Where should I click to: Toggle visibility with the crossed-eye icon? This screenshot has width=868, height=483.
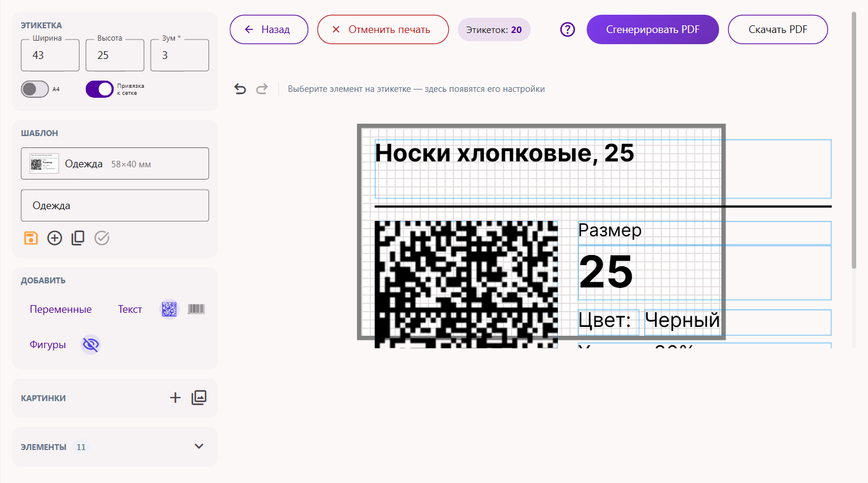(91, 345)
